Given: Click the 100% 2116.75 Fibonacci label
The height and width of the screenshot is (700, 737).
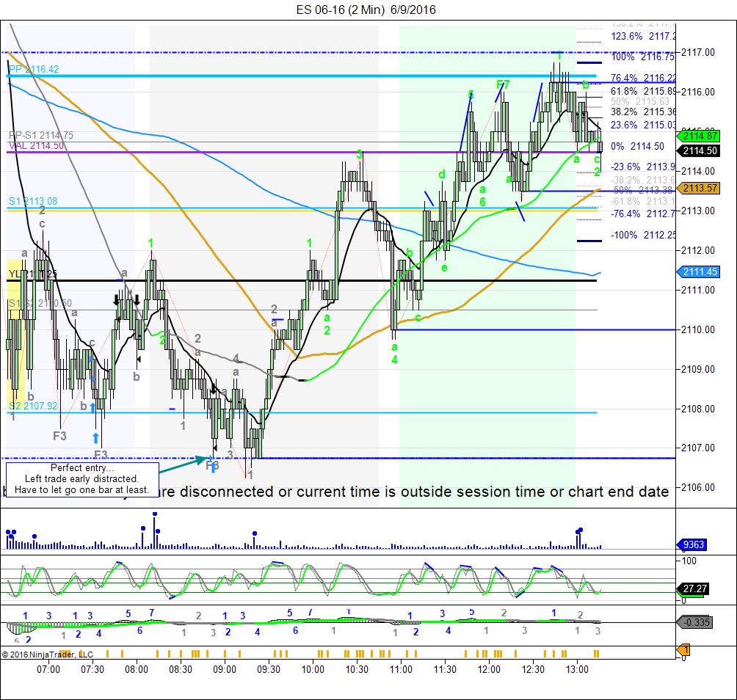Looking at the screenshot, I should [643, 56].
